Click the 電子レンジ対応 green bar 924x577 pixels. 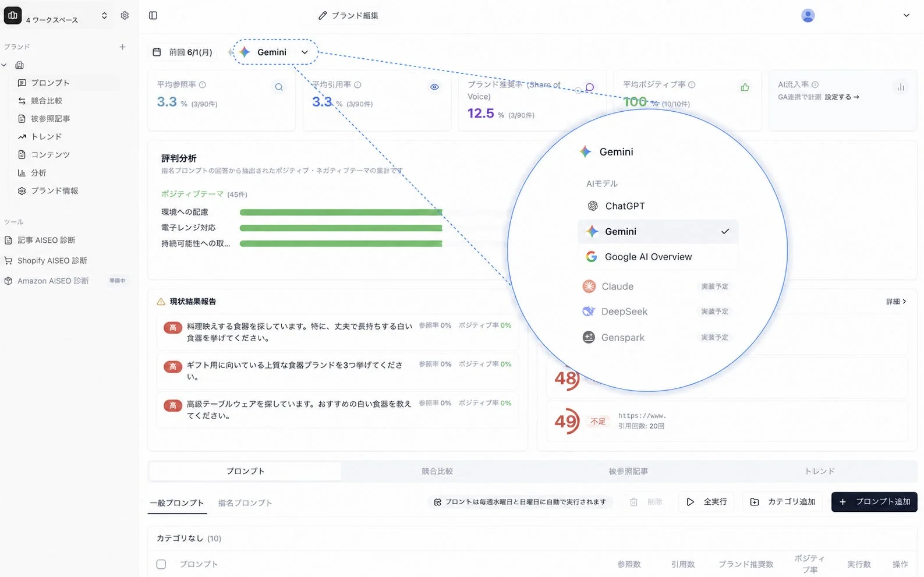[341, 228]
